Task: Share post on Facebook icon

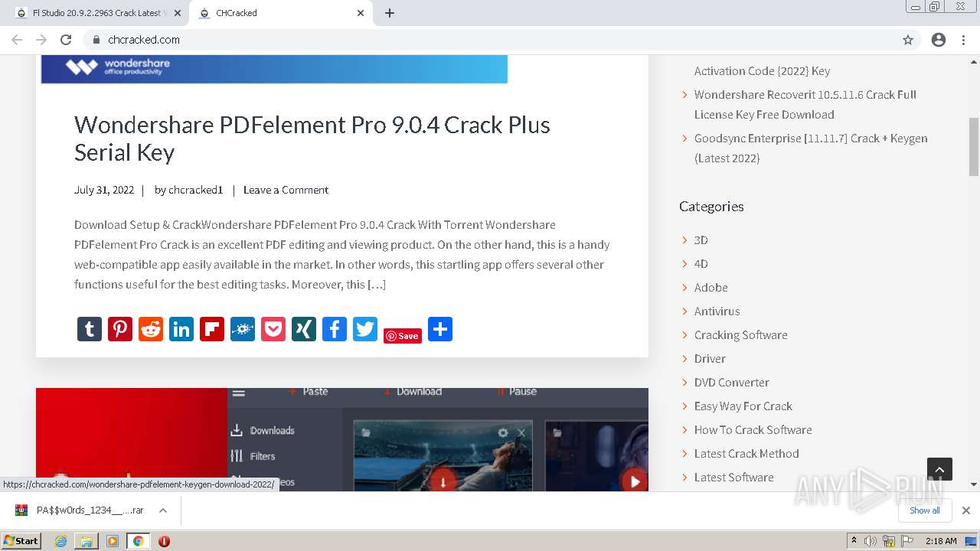Action: pos(335,329)
